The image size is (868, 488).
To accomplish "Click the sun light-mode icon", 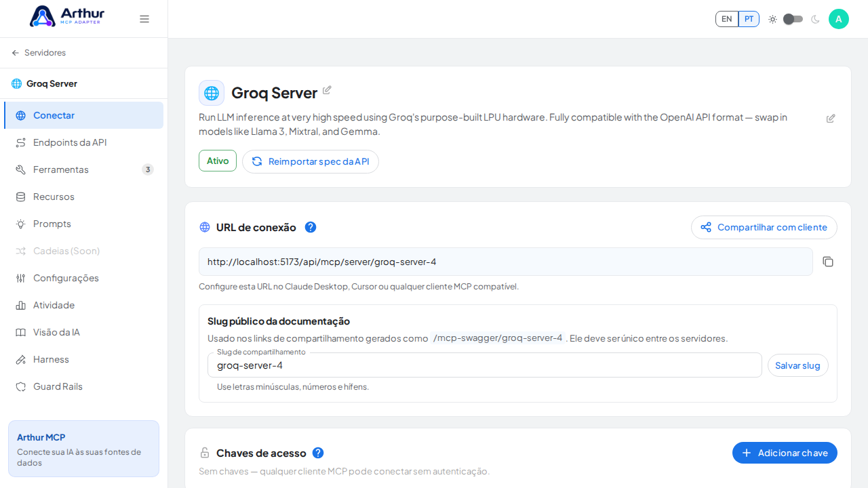I will pos(772,19).
